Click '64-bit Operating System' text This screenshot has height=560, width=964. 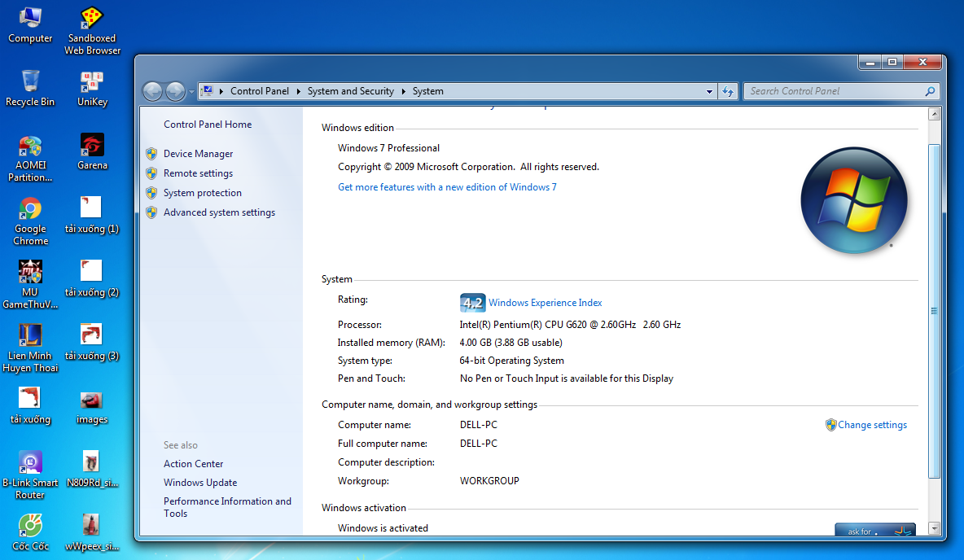(511, 361)
